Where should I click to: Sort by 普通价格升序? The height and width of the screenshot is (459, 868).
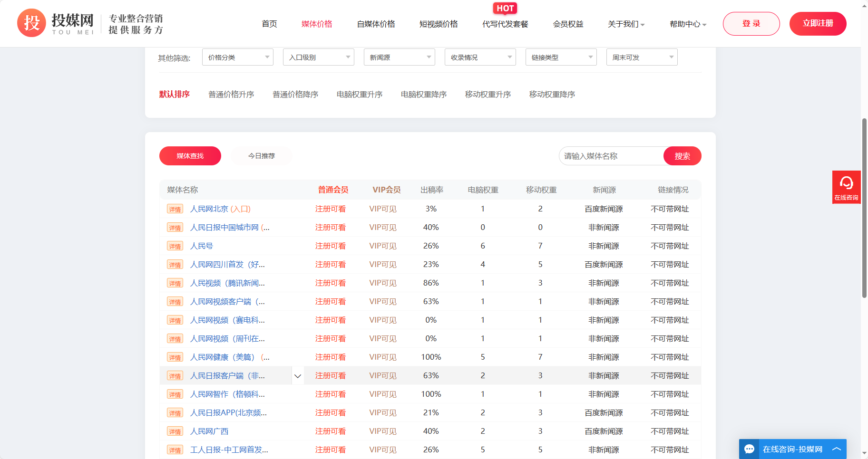point(231,95)
